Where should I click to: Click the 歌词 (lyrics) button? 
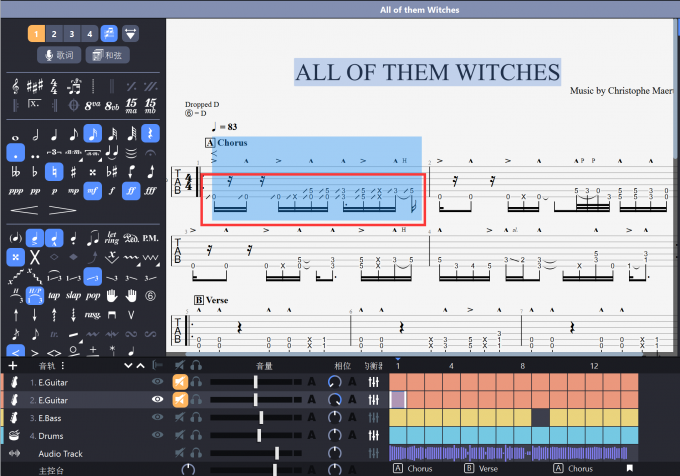point(59,55)
